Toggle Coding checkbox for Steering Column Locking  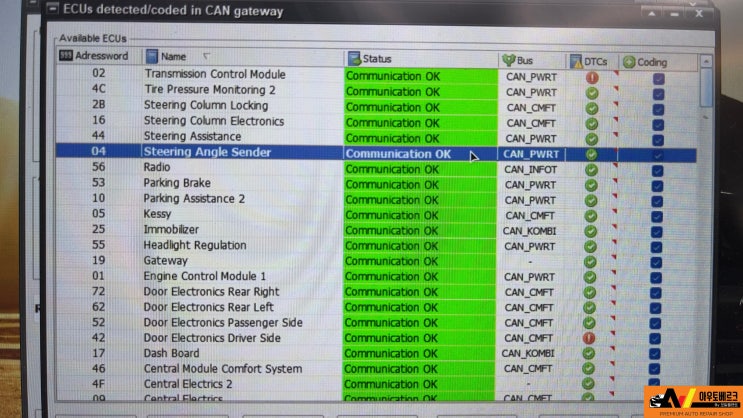658,109
